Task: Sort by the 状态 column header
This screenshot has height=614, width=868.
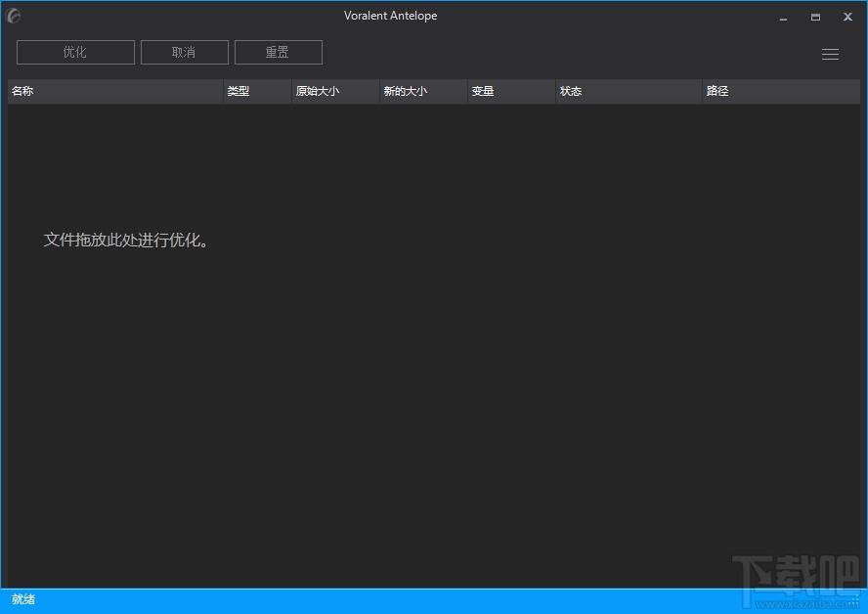Action: [x=629, y=91]
